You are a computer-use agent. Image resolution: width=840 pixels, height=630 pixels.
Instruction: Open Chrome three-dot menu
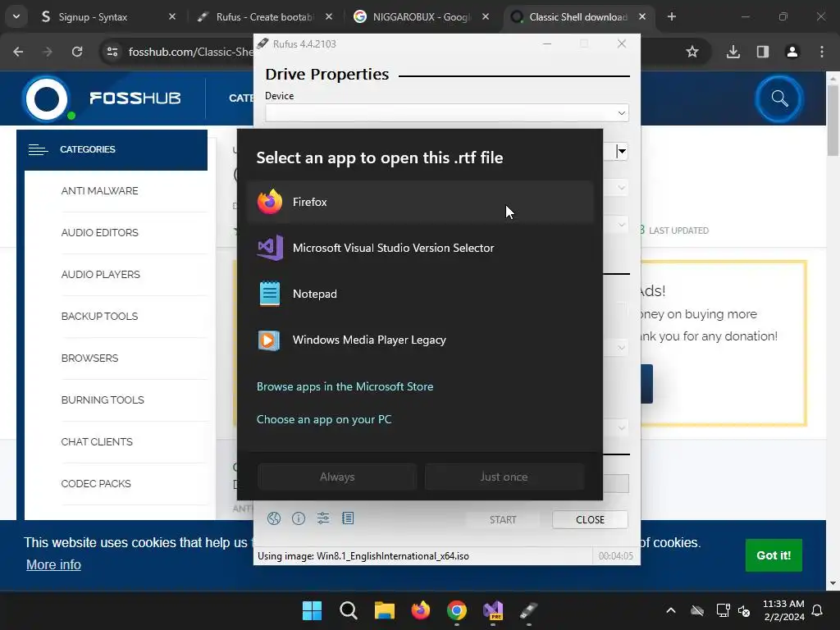pyautogui.click(x=822, y=52)
